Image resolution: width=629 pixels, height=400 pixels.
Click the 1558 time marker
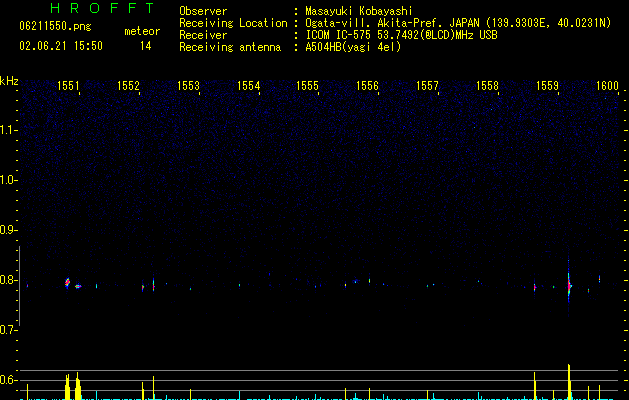[x=487, y=86]
